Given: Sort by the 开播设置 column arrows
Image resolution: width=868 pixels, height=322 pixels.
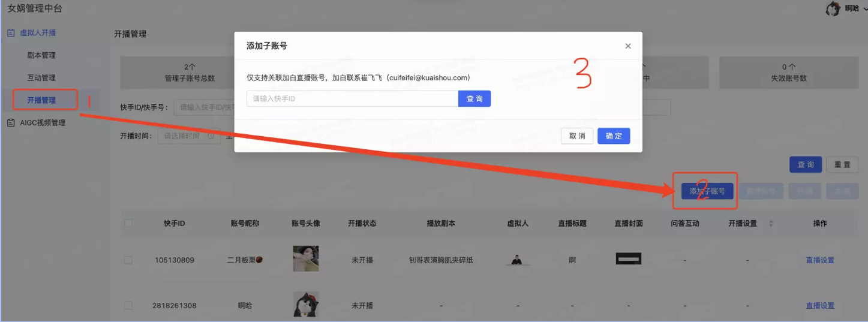Looking at the screenshot, I should (771, 223).
